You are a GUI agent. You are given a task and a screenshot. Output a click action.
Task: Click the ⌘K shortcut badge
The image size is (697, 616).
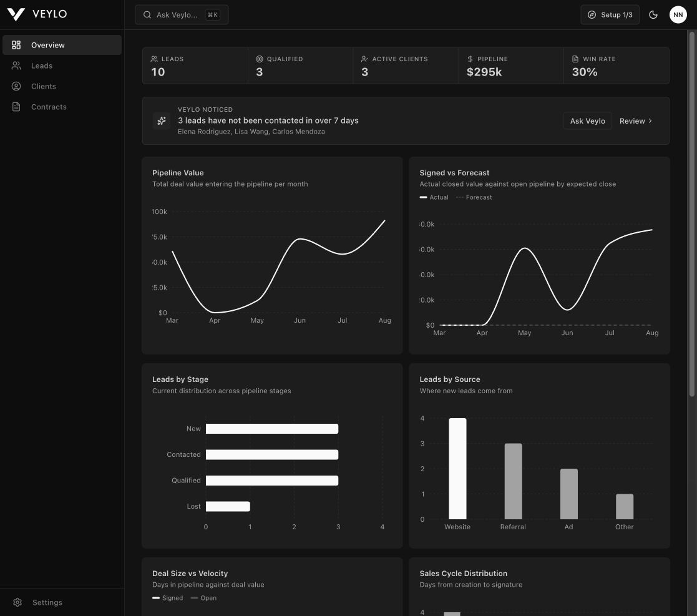(x=213, y=15)
